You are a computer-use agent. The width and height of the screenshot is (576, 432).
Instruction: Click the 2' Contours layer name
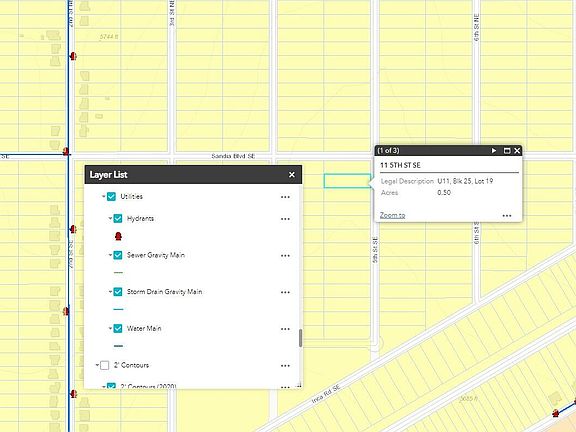[x=132, y=365]
